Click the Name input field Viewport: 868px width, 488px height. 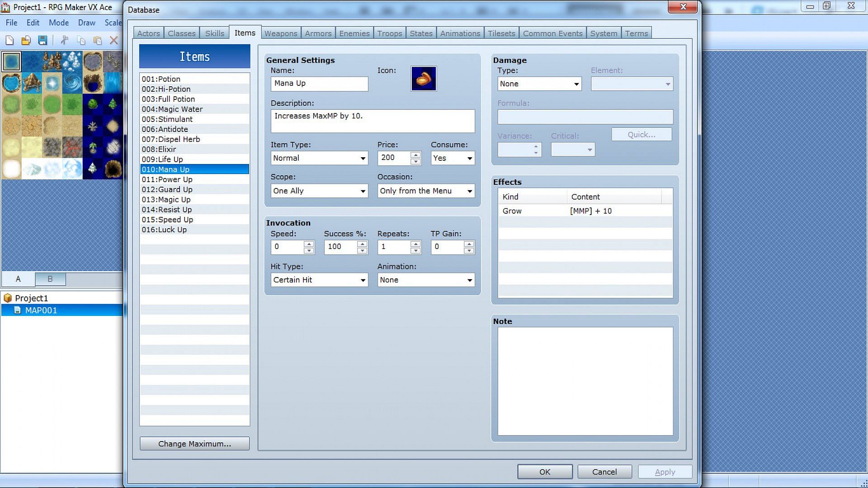tap(319, 84)
